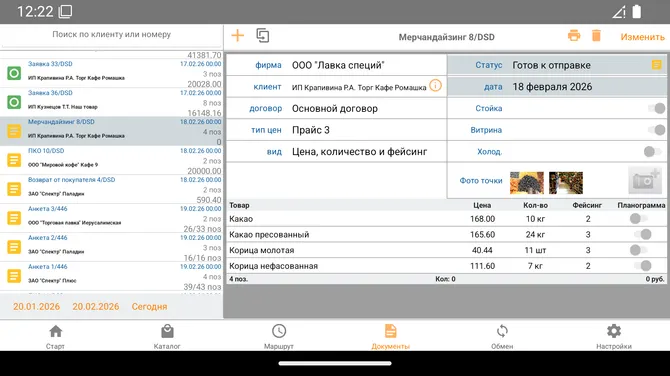Open Возврат от покупателя 4/DSD
This screenshot has height=376, width=670.
tap(111, 189)
